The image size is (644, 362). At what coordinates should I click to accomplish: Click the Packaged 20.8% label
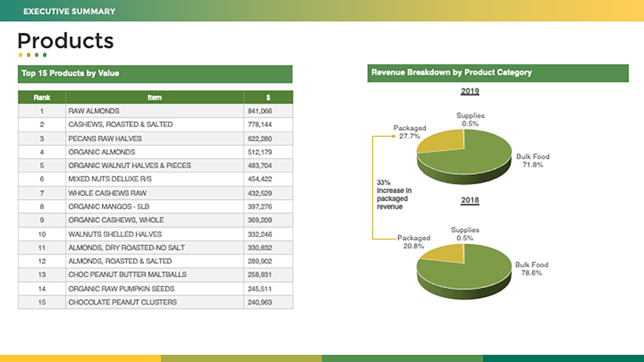click(413, 242)
